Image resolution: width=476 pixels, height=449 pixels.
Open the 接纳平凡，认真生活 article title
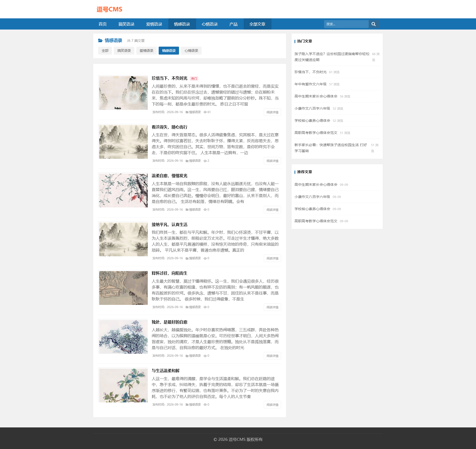(170, 224)
